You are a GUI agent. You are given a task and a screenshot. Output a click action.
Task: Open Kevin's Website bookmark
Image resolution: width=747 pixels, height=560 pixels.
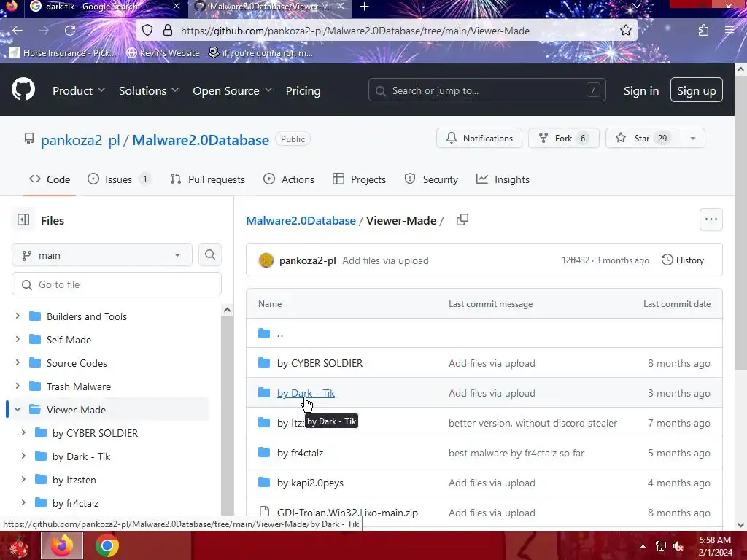pyautogui.click(x=163, y=52)
